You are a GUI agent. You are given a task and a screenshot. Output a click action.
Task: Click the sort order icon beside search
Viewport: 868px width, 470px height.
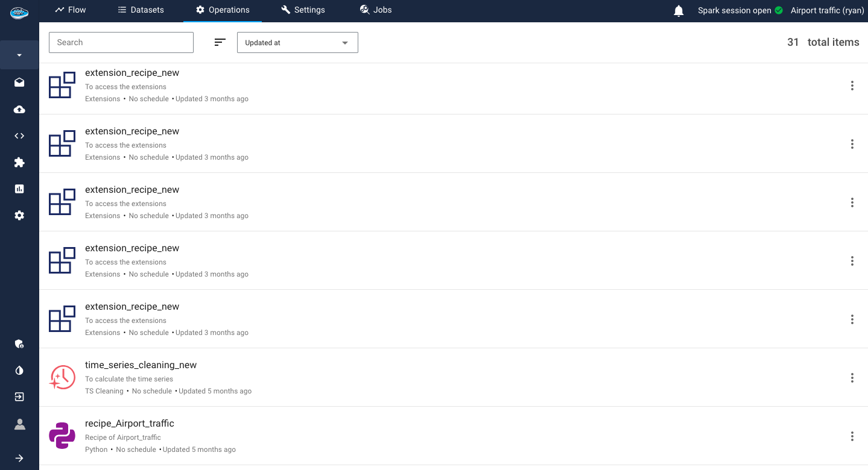[220, 42]
